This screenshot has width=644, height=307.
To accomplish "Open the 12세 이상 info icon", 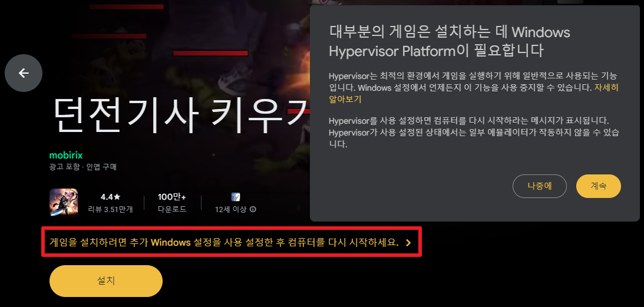I will [253, 209].
